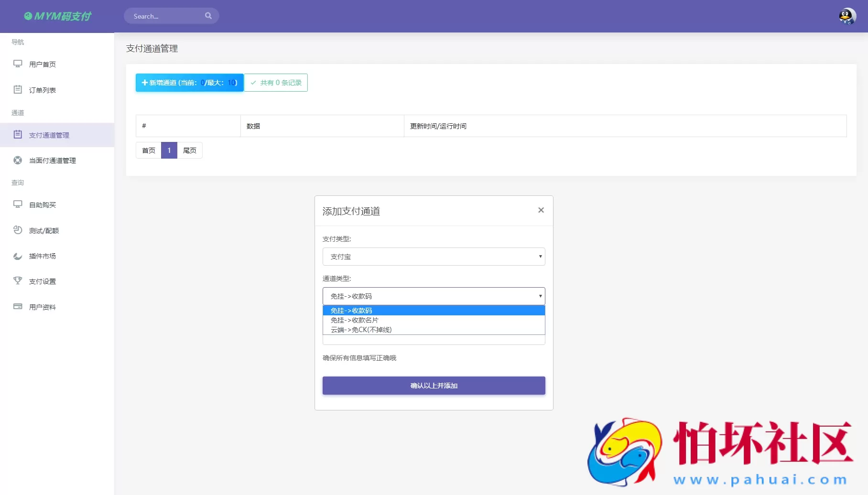Click the 支付设置 trophy icon
Viewport: 868px width, 495px height.
pyautogui.click(x=18, y=281)
